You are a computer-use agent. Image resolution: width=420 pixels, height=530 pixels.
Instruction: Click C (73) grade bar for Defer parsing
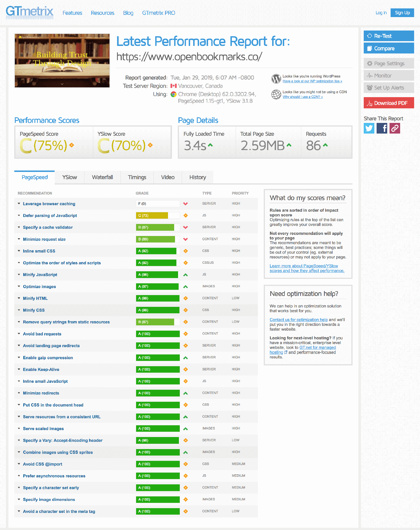click(x=158, y=216)
